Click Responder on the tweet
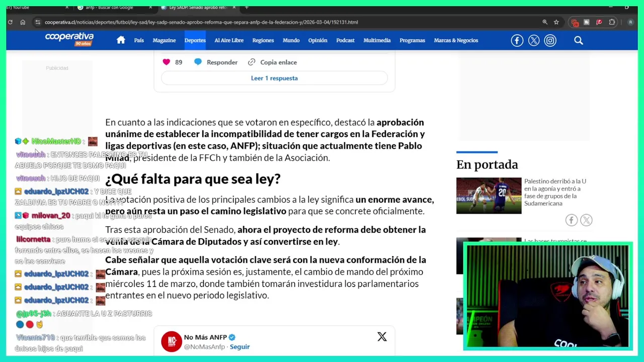Image resolution: width=644 pixels, height=362 pixels. point(222,62)
